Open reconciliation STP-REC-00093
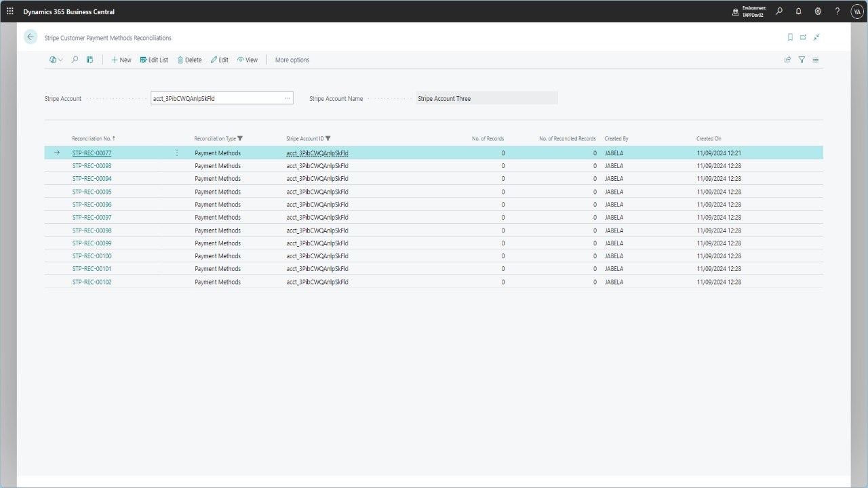 92,165
